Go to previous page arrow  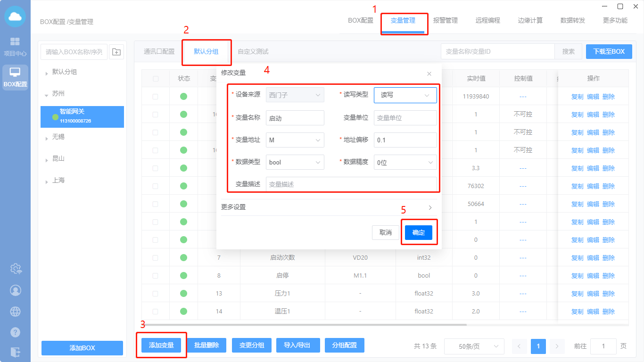[519, 346]
